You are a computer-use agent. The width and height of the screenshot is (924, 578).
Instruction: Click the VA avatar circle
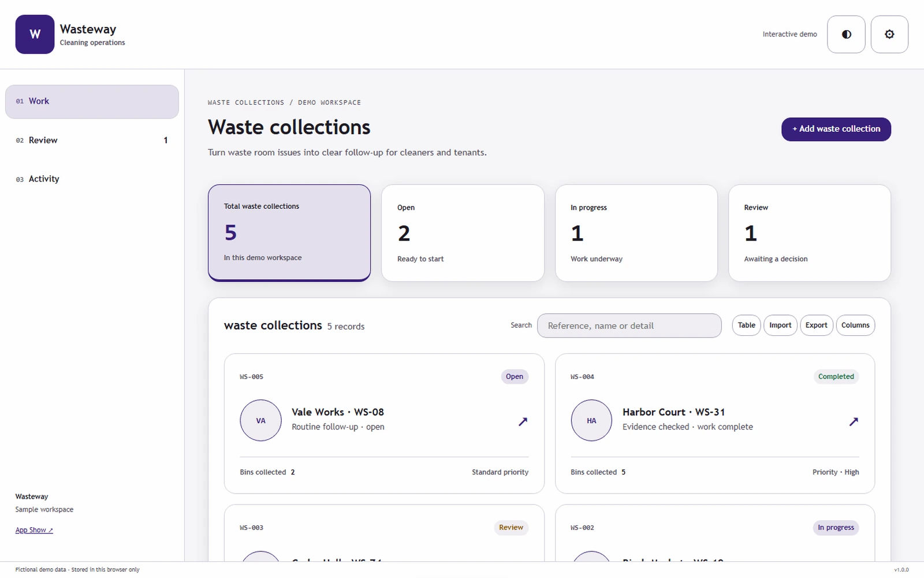coord(261,420)
